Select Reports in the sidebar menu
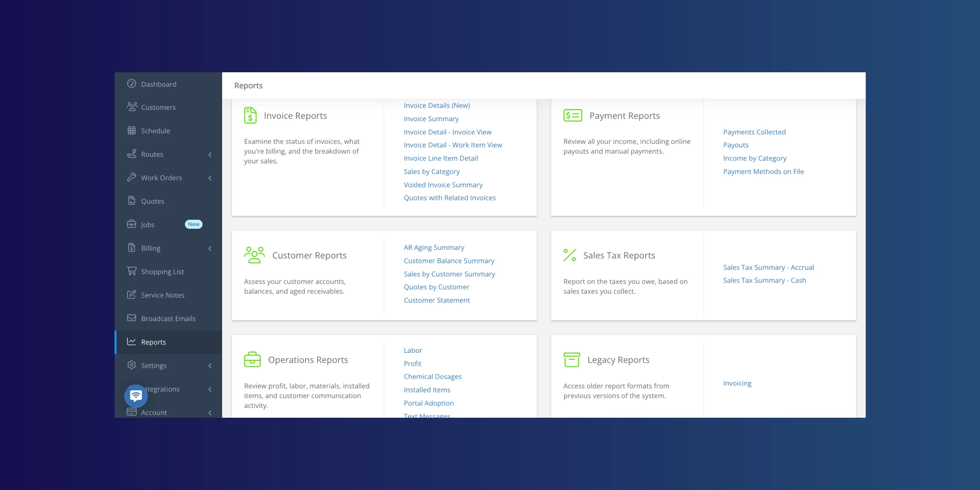This screenshot has width=980, height=490. tap(154, 342)
